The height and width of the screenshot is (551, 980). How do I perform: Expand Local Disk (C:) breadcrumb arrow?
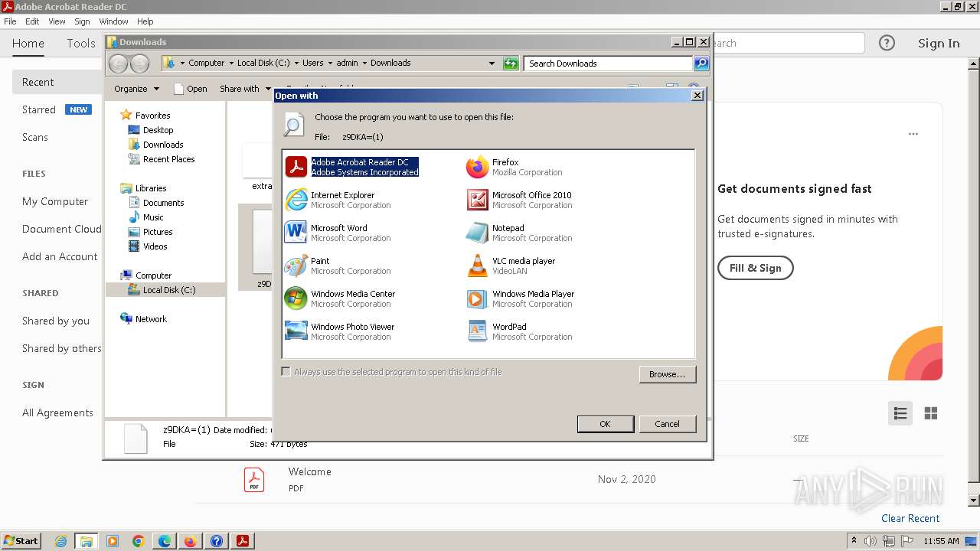[x=296, y=64]
